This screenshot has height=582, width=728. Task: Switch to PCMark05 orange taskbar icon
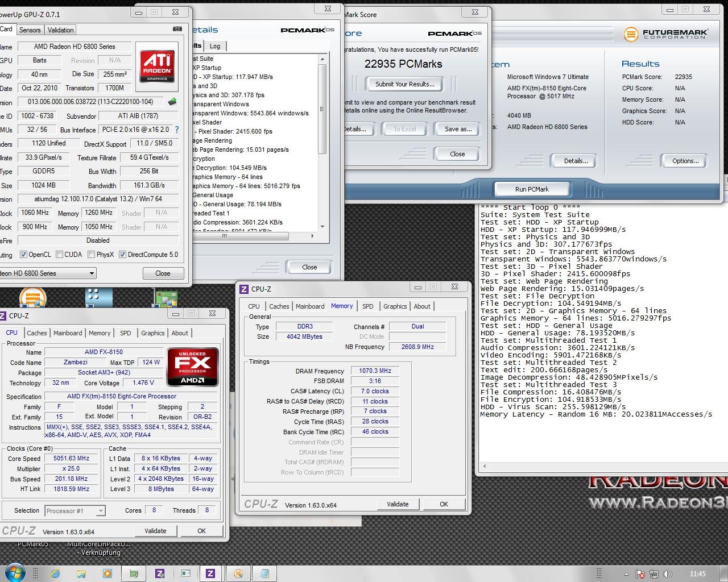(x=238, y=573)
